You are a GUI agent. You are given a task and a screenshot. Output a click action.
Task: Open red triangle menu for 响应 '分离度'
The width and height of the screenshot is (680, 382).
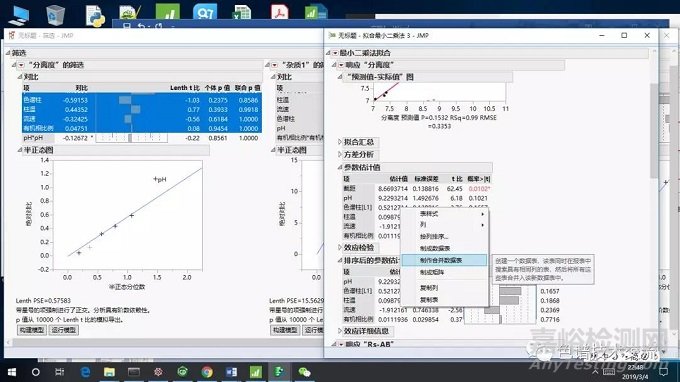(x=341, y=65)
